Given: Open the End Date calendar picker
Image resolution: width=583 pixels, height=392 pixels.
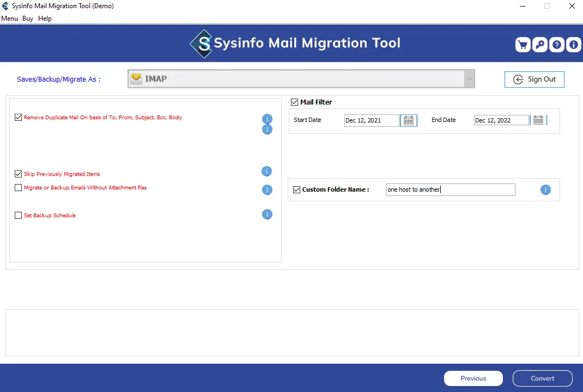Looking at the screenshot, I should click(x=538, y=120).
